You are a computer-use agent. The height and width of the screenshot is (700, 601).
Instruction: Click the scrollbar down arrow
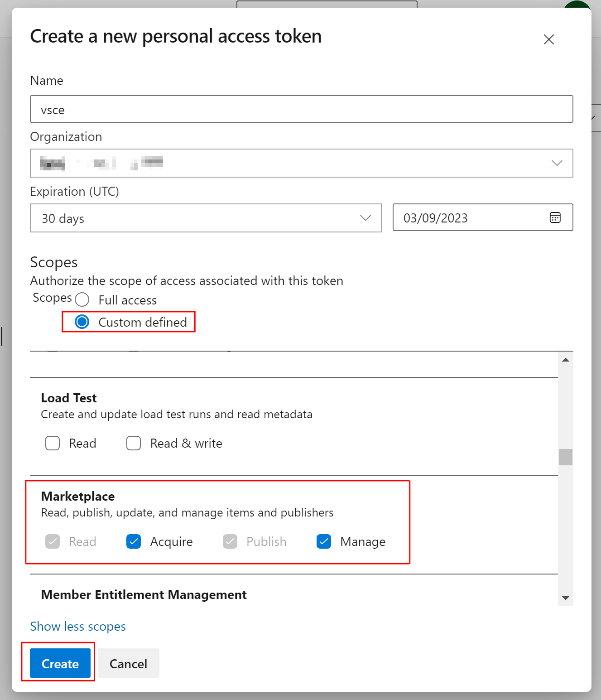565,598
